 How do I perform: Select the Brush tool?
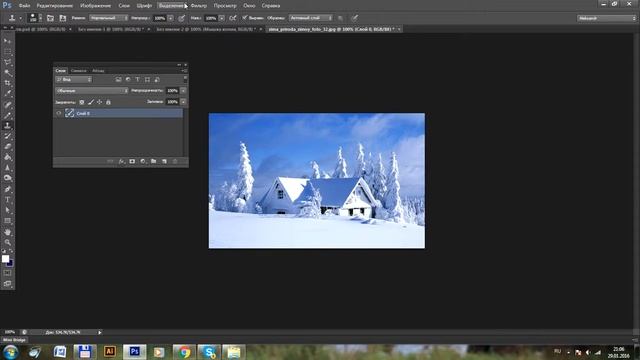click(7, 116)
